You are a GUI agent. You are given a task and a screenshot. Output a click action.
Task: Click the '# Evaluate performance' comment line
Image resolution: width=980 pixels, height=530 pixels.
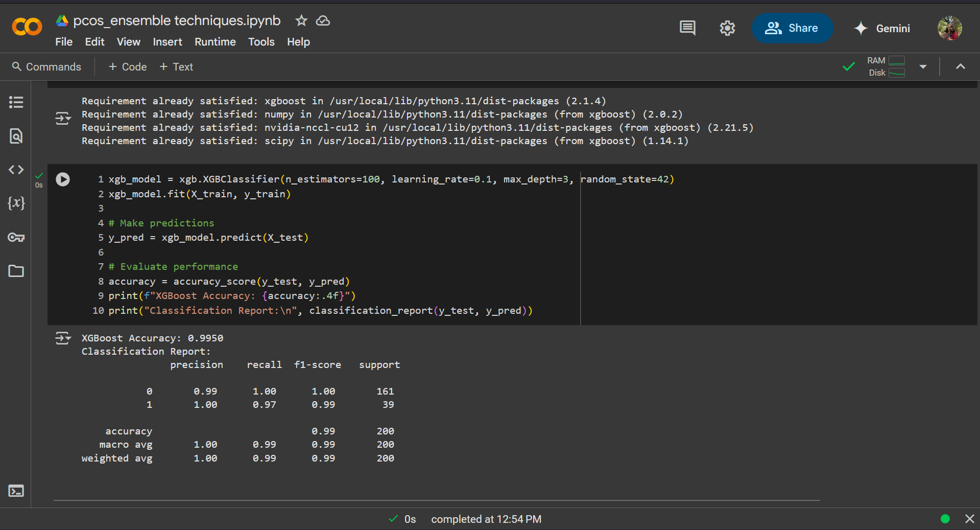[173, 267]
